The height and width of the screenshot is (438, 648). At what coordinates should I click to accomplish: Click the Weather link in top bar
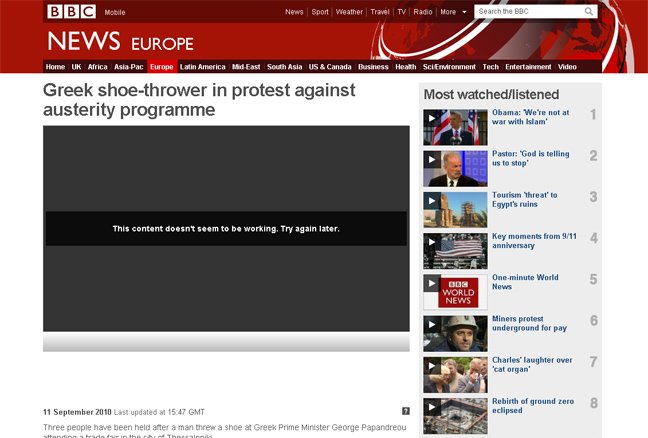[x=349, y=12]
